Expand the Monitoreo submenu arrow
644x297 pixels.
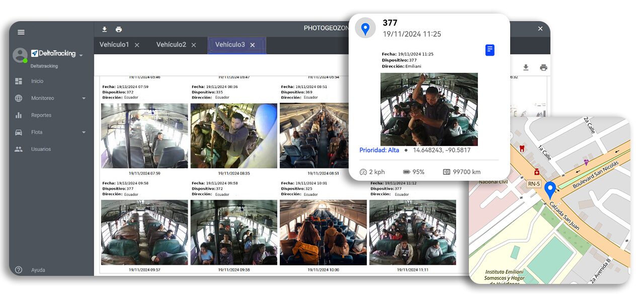tap(84, 99)
